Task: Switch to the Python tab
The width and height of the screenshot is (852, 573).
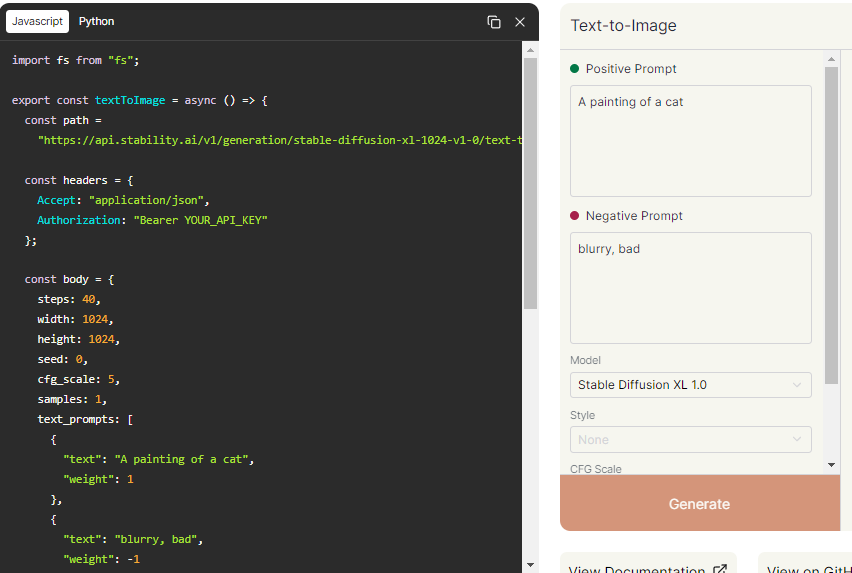Action: pos(96,21)
